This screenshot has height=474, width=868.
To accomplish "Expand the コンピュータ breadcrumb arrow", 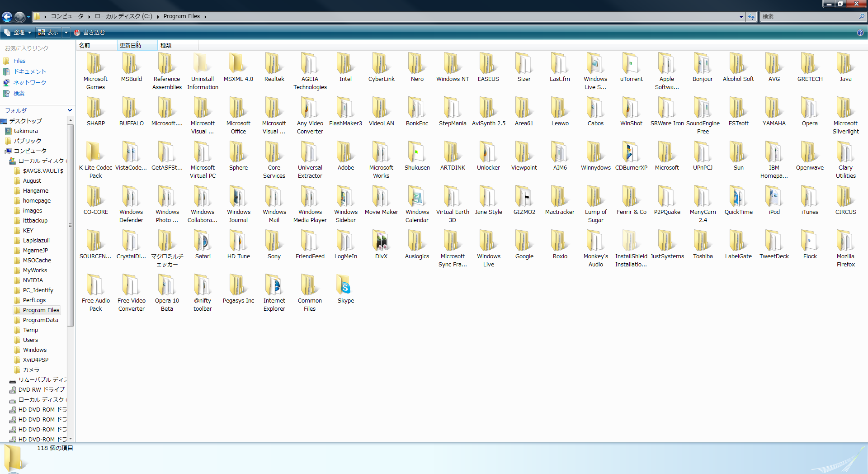I will click(x=90, y=17).
